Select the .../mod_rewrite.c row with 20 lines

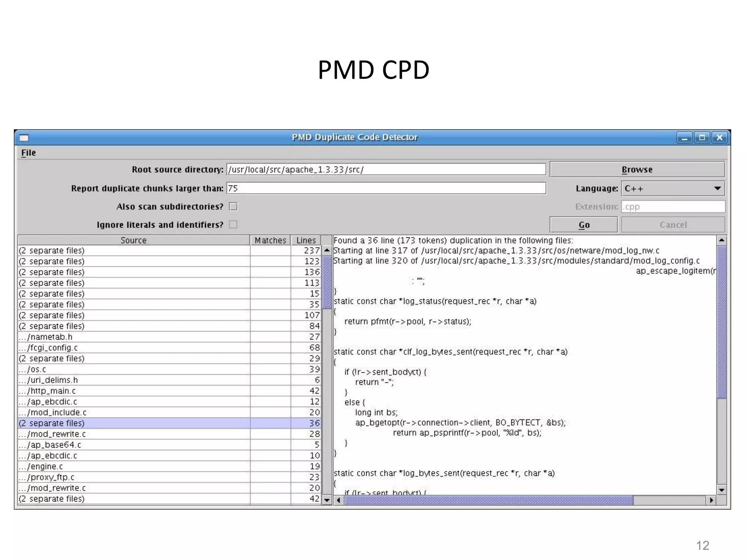click(169, 488)
